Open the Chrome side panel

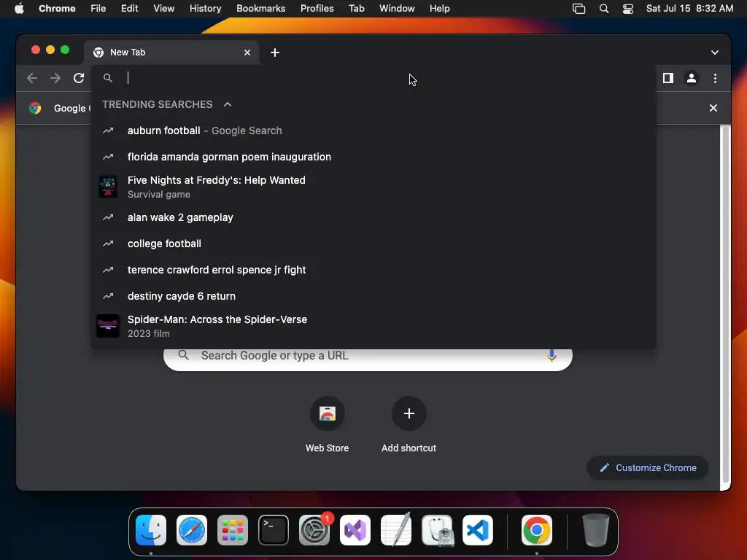[668, 78]
